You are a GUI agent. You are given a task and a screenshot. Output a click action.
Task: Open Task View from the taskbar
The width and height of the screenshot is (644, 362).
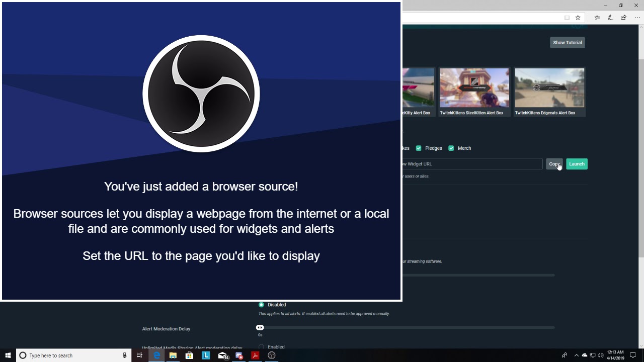pyautogui.click(x=140, y=355)
